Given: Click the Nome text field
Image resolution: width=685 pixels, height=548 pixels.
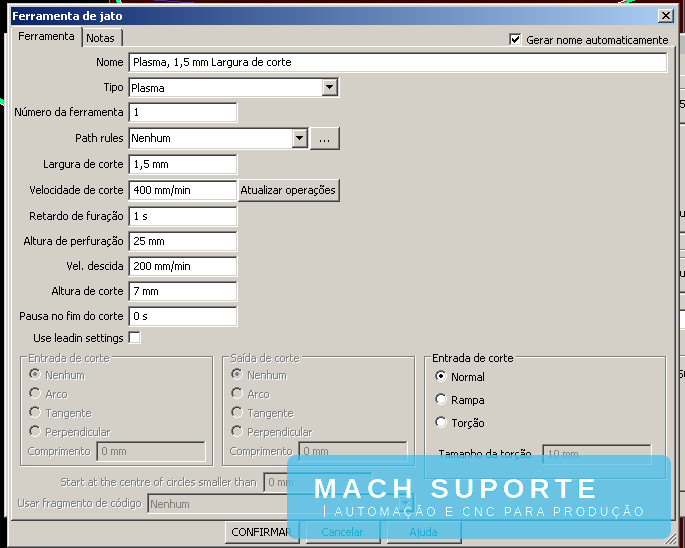Looking at the screenshot, I should coord(397,62).
